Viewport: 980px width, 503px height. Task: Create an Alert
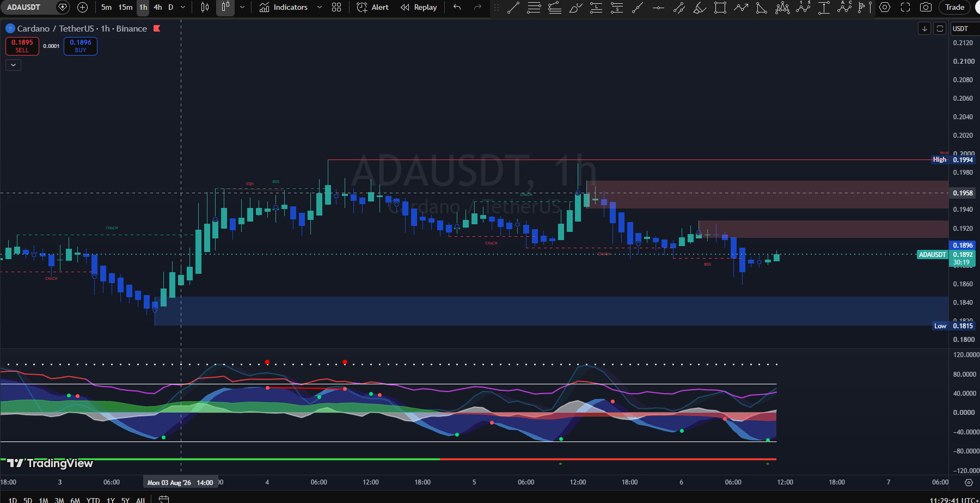tap(373, 7)
